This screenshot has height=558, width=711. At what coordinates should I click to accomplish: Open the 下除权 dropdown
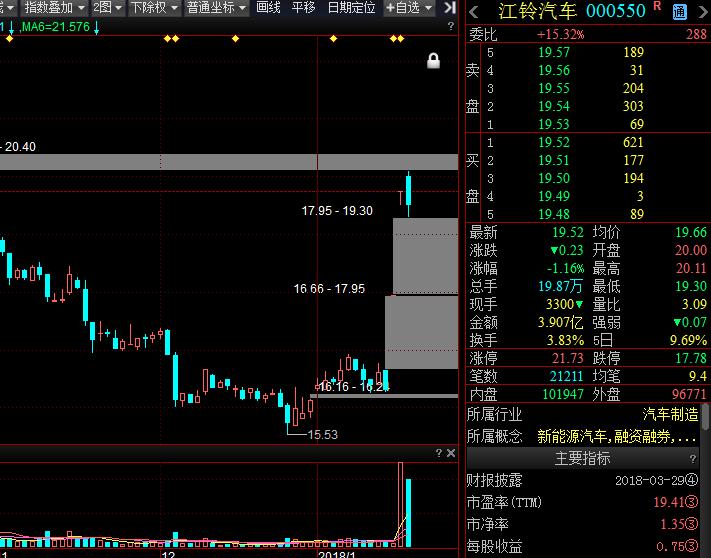tap(154, 8)
